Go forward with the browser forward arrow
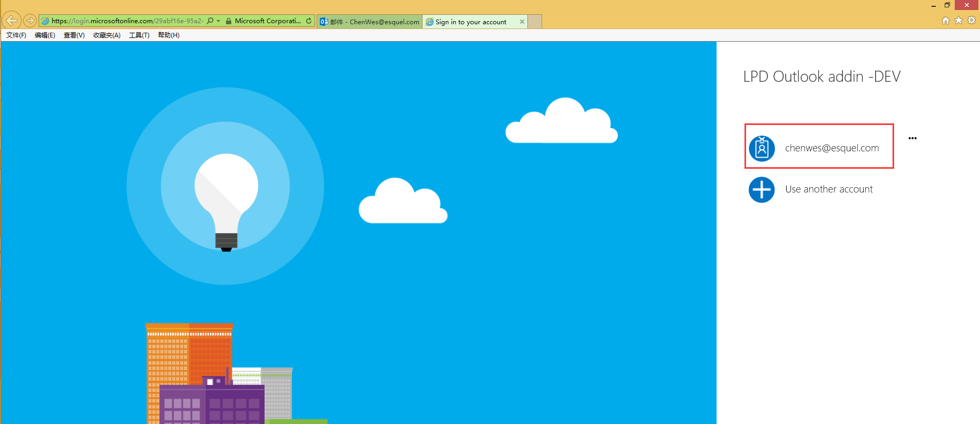Screen dimensions: 980x424 (x=30, y=21)
